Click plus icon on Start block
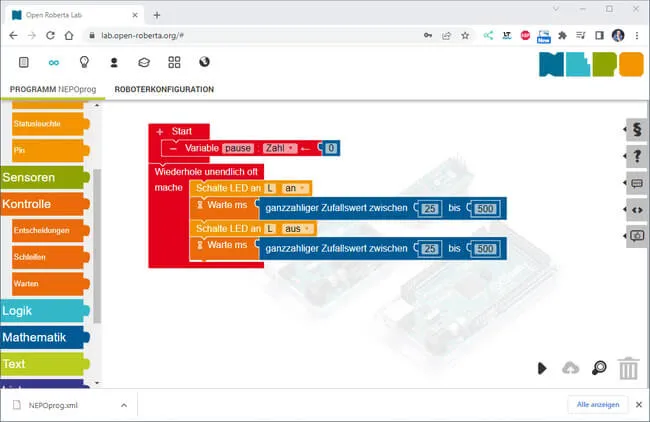Screen dimensions: 650x422 pos(159,131)
